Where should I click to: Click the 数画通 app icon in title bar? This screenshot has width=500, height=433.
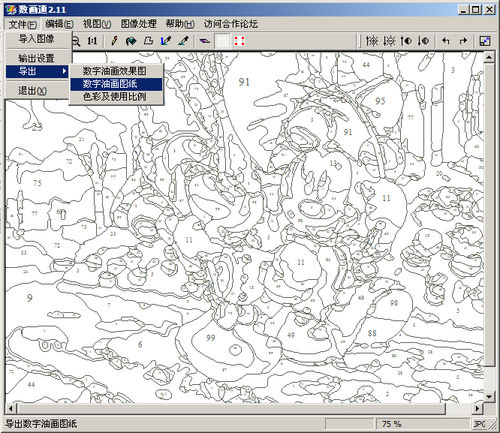pyautogui.click(x=11, y=9)
